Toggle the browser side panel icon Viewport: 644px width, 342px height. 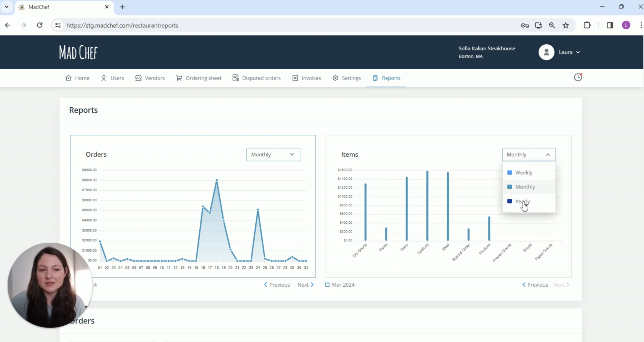(x=610, y=25)
